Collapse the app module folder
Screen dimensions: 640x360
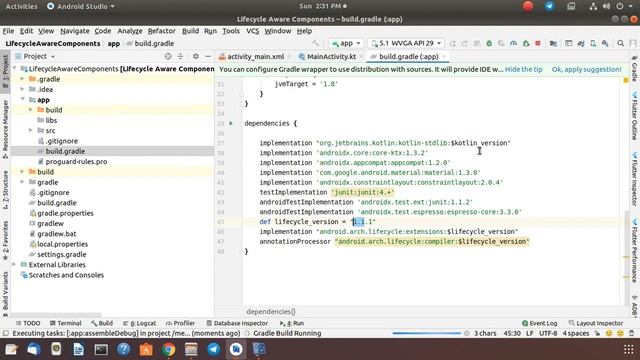click(22, 100)
